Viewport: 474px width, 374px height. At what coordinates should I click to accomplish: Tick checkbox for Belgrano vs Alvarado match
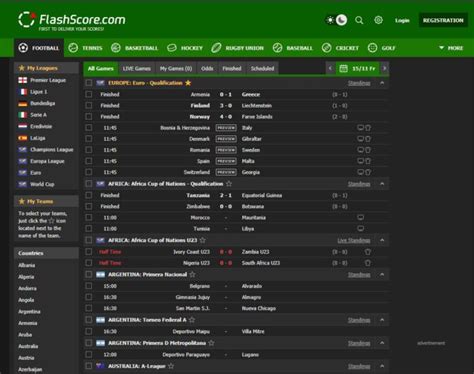coord(89,286)
